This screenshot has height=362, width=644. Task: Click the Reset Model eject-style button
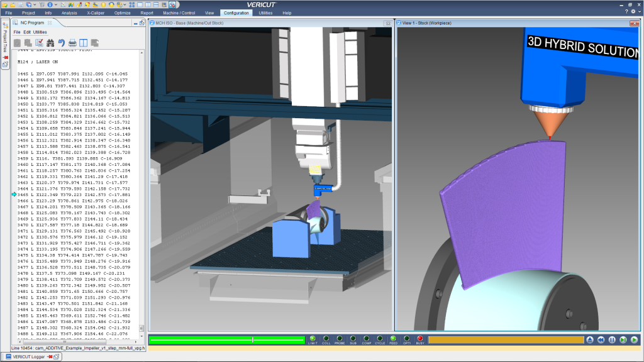589,339
